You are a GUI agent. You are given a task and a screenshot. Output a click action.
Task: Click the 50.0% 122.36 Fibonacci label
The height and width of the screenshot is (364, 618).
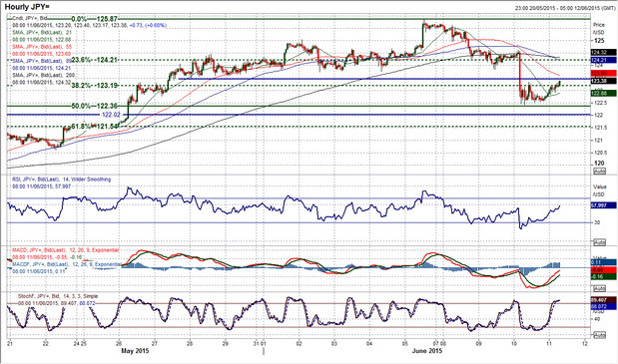coord(95,107)
